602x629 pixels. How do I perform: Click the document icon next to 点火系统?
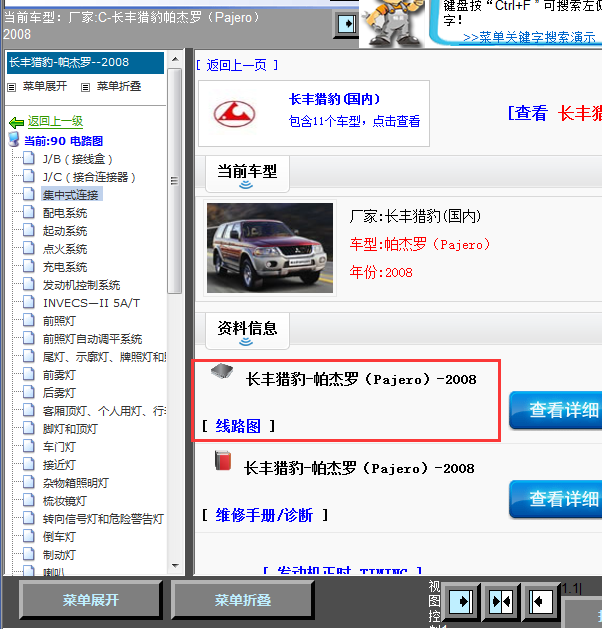coord(28,248)
